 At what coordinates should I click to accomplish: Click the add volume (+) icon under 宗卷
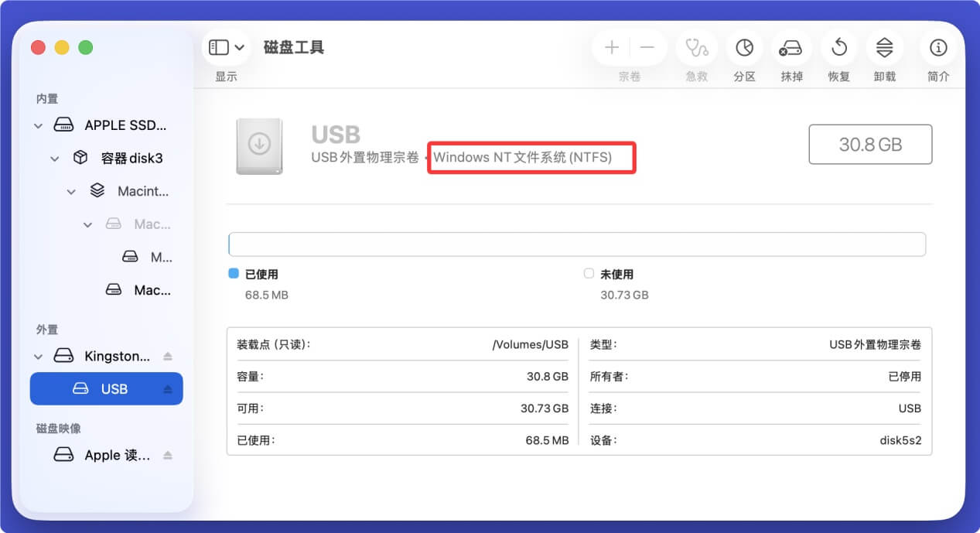pyautogui.click(x=610, y=46)
